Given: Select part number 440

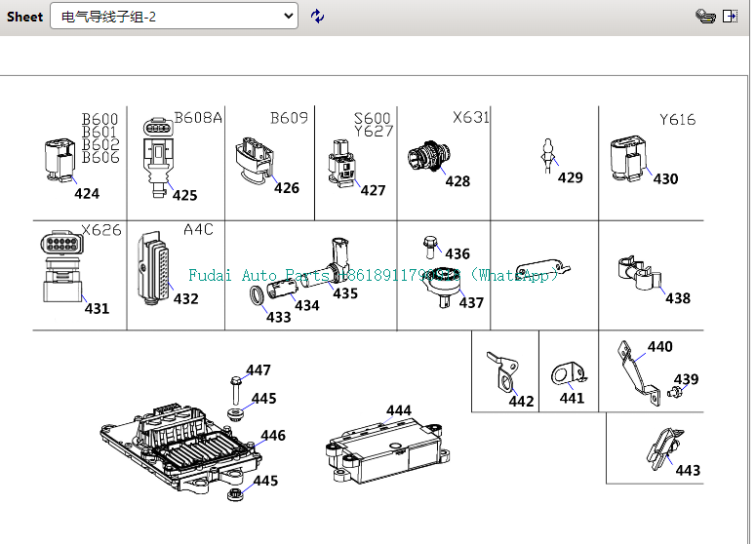Looking at the screenshot, I should coord(660,347).
